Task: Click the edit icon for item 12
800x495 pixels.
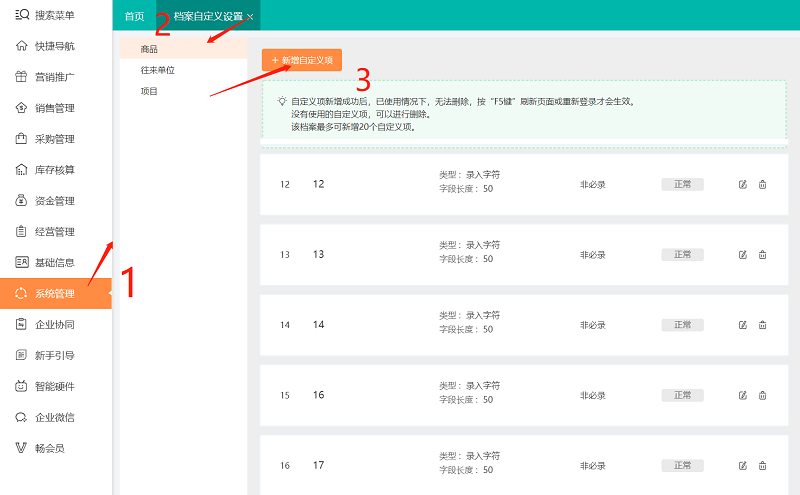Action: [x=742, y=184]
